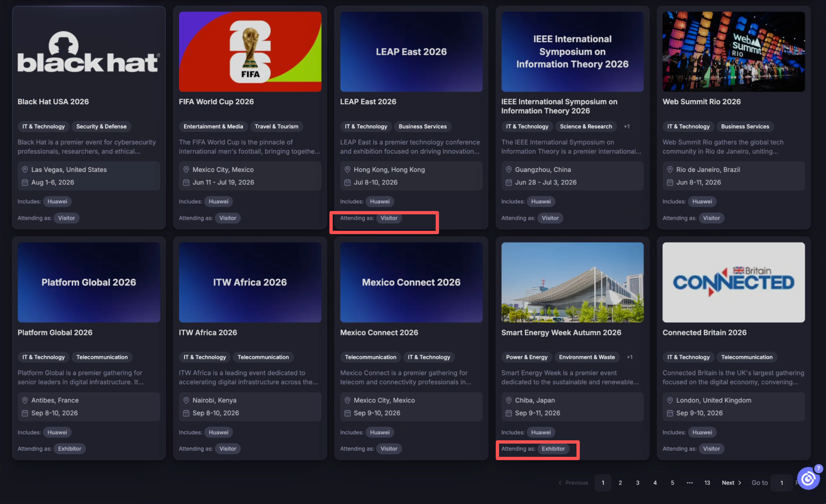Open the Black Hat logo thumbnail

tap(89, 52)
